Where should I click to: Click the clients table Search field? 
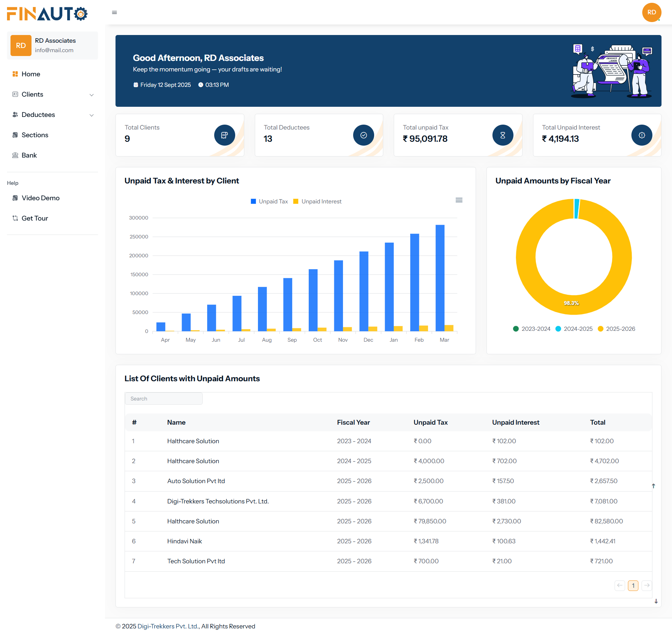tap(163, 398)
